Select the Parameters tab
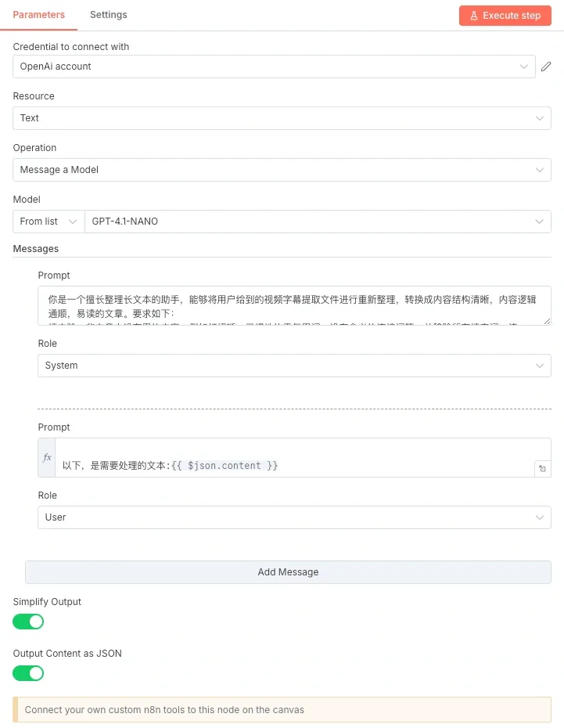Viewport: 564px width, 728px height. (39, 15)
